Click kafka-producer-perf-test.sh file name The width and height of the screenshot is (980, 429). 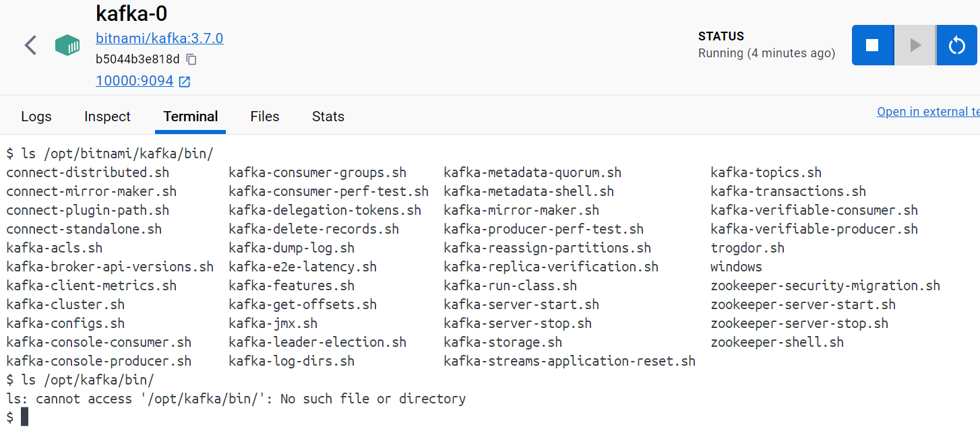544,229
